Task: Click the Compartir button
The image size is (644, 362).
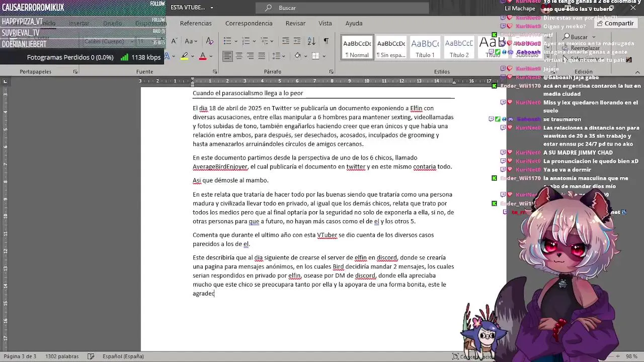Action: point(615,23)
